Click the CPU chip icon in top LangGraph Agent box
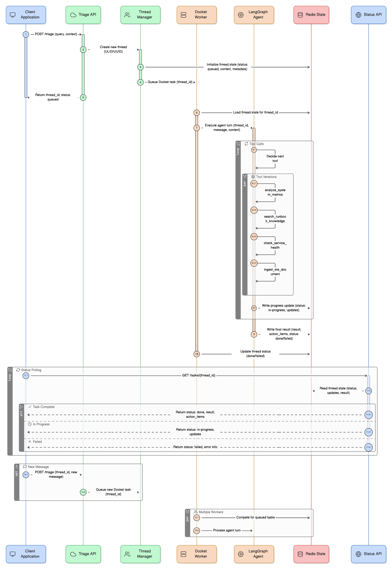Image resolution: width=392 pixels, height=569 pixels. [241, 15]
